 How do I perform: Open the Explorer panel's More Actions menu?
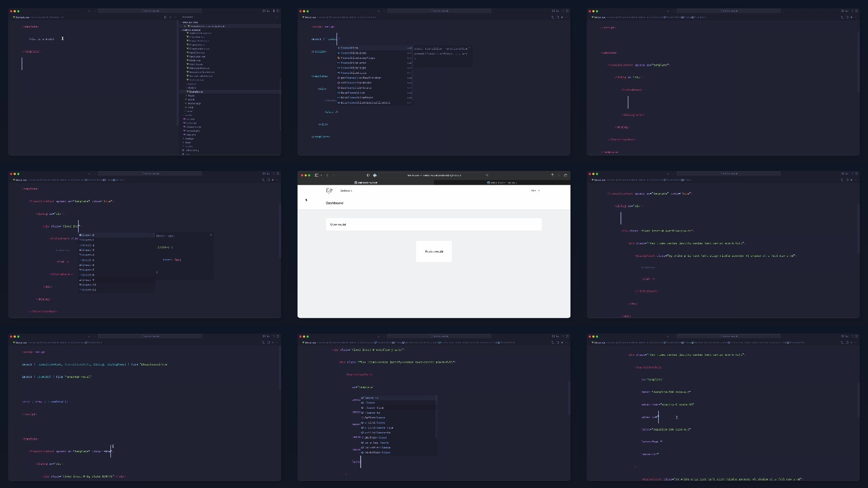[x=276, y=17]
